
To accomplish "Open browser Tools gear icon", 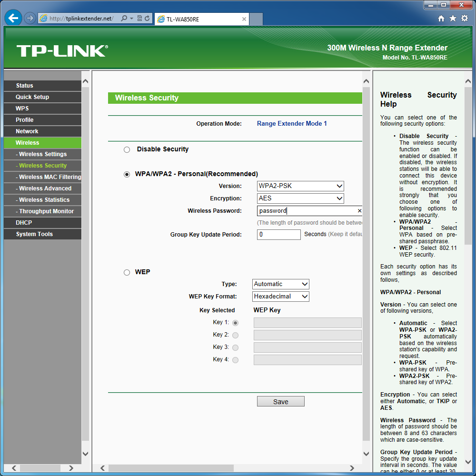I will click(x=465, y=19).
